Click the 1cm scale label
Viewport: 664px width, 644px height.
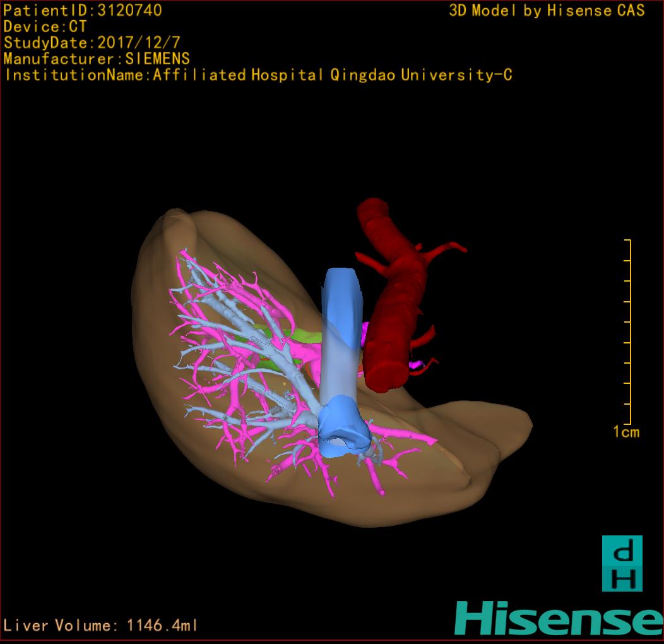[x=626, y=432]
